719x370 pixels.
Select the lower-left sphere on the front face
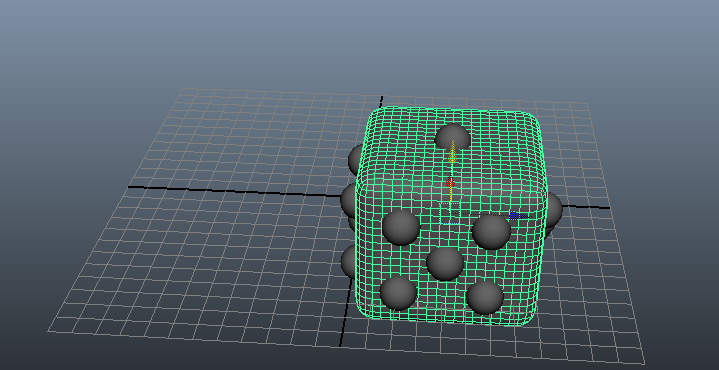click(x=398, y=293)
